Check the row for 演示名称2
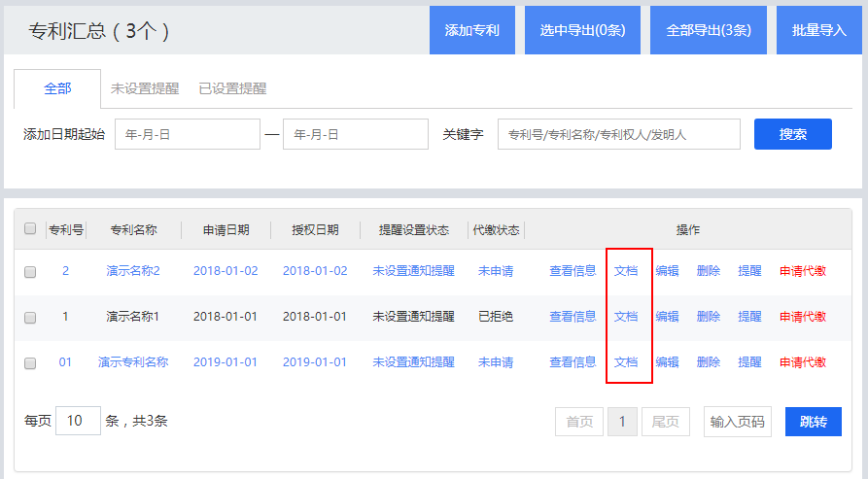The height and width of the screenshot is (479, 868). pos(30,272)
